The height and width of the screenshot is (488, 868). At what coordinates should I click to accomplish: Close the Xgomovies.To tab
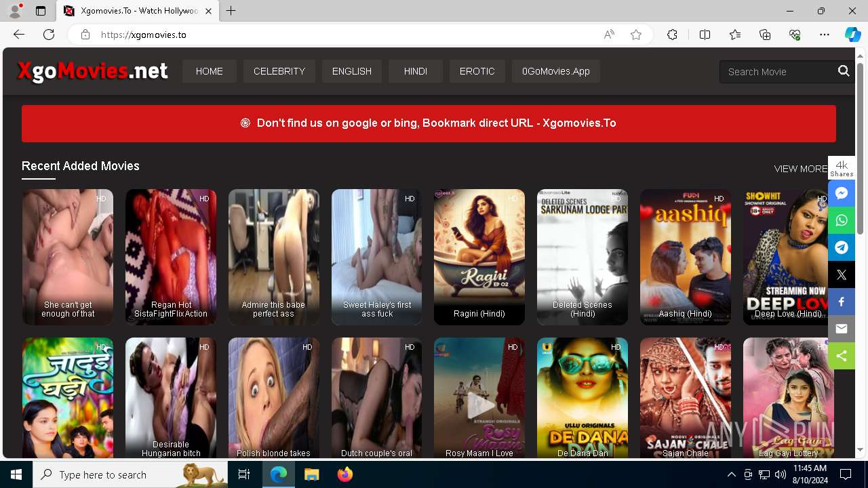click(x=208, y=11)
